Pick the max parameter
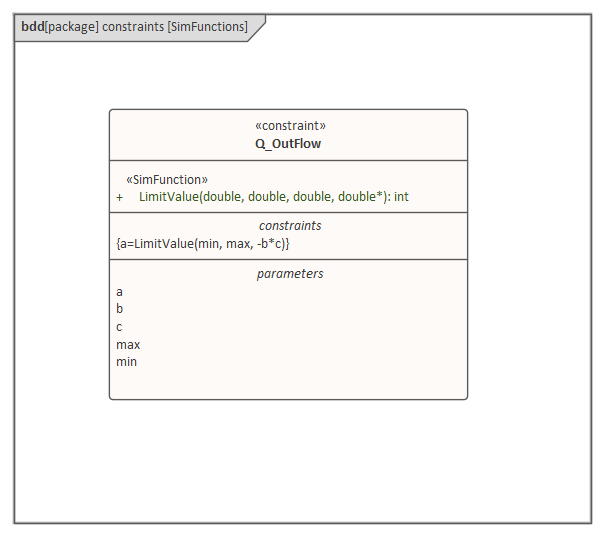The width and height of the screenshot is (607, 538). tap(128, 345)
